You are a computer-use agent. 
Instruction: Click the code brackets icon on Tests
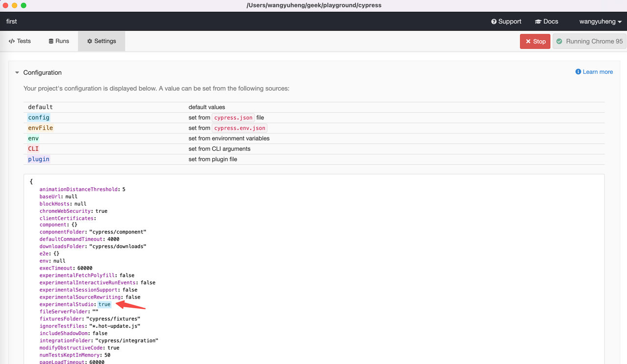[12, 41]
